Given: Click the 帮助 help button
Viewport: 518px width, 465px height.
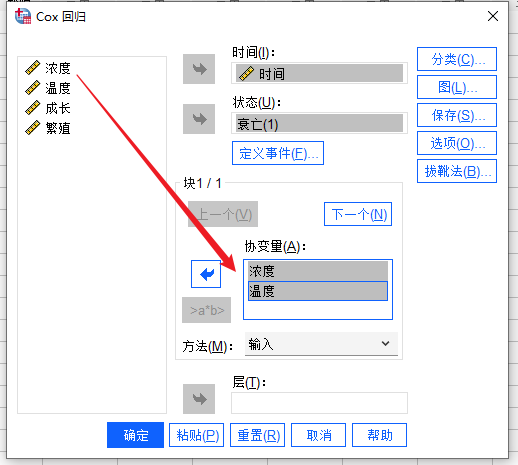Looking at the screenshot, I should click(379, 435).
